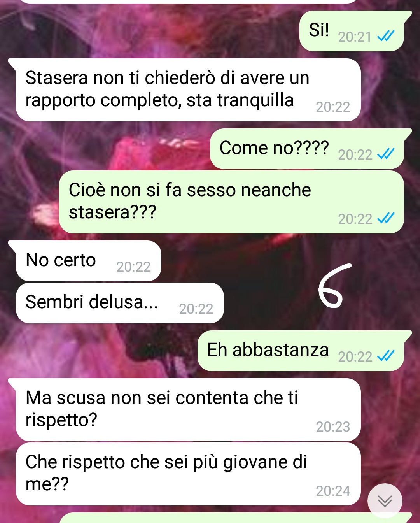Tap the read checkmarks on 'Eh abbastanza'

[x=386, y=356]
